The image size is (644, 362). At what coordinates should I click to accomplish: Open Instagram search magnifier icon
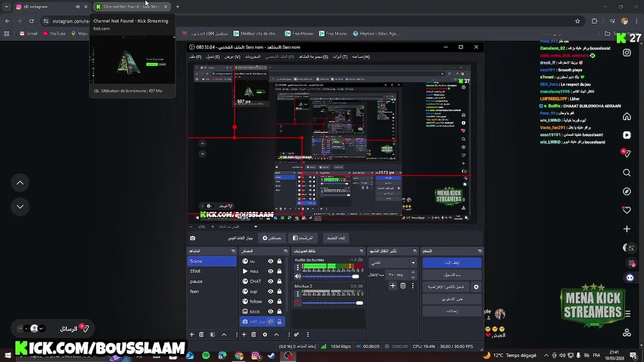[x=627, y=173]
